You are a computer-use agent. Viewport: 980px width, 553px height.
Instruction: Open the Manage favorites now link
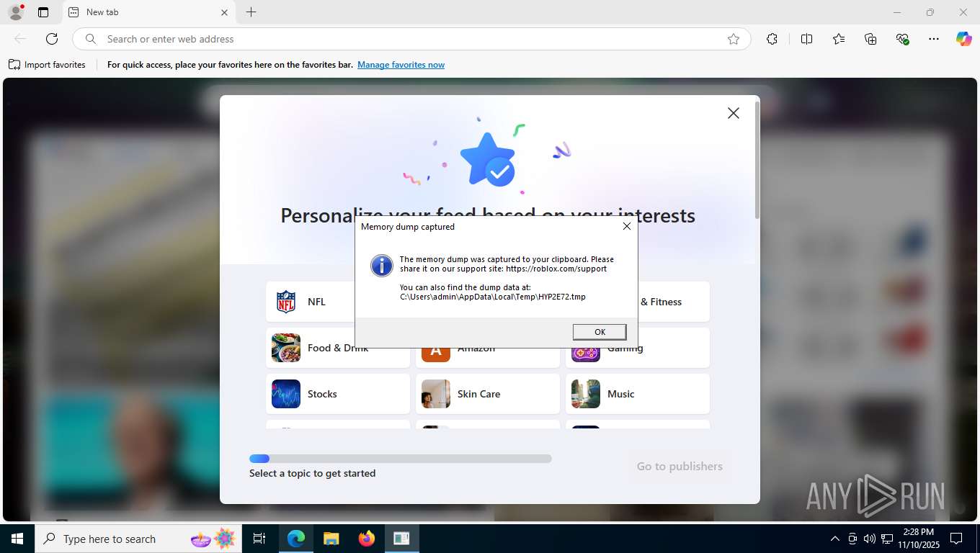[x=401, y=65]
